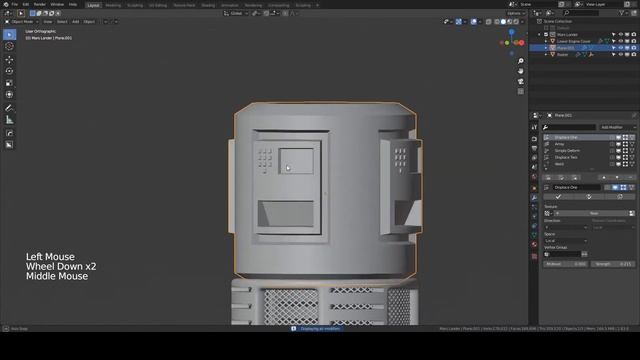This screenshot has width=640, height=360.
Task: Hide Plane.001 using eye icon
Action: click(x=620, y=48)
